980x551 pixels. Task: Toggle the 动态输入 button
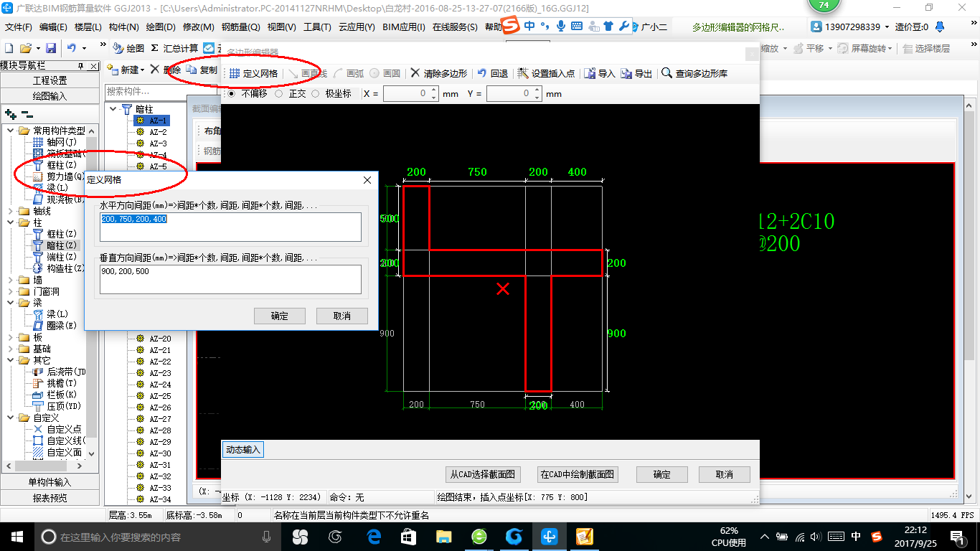243,450
